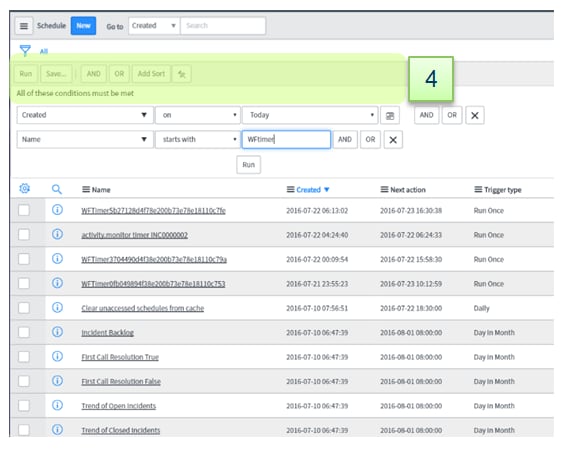Open the Trend of Closed Incidents link
The width and height of the screenshot is (571, 457).
tap(121, 430)
